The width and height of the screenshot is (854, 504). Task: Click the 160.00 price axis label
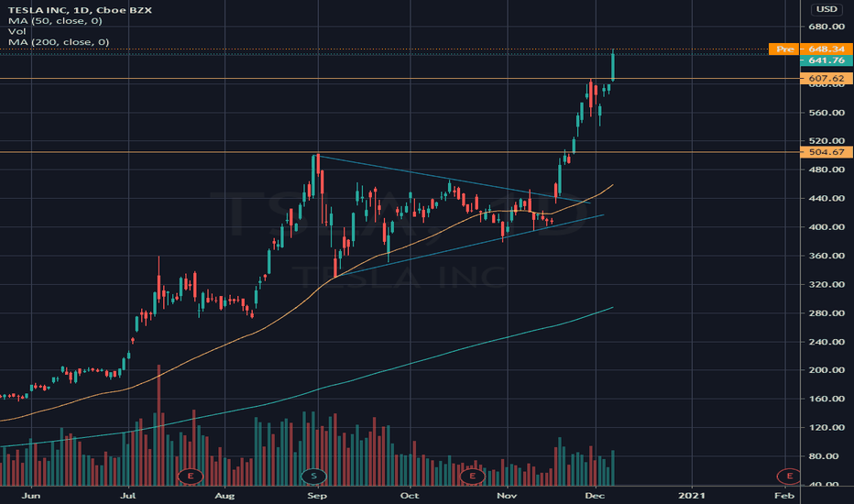[x=827, y=399]
